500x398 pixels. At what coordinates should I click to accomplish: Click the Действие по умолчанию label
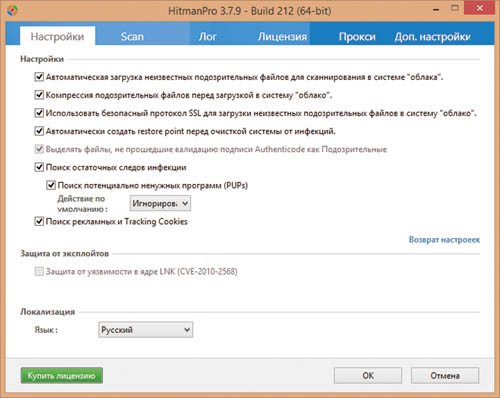pos(82,204)
